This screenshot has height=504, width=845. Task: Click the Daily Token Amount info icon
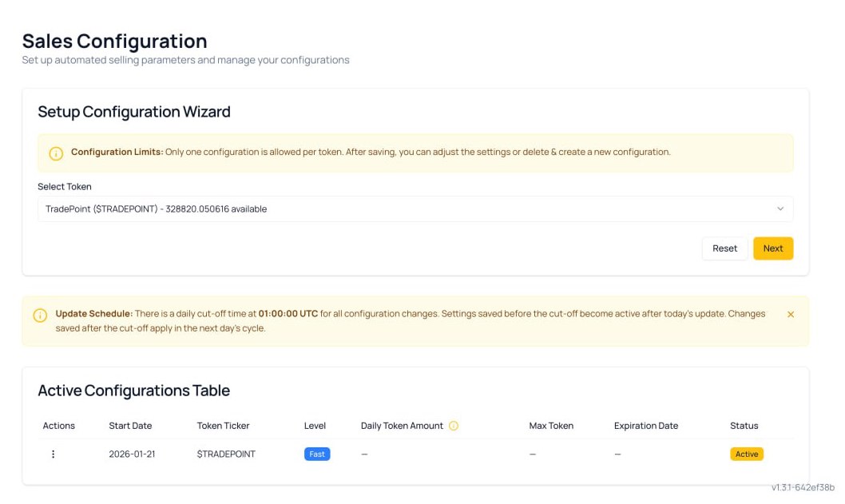454,426
